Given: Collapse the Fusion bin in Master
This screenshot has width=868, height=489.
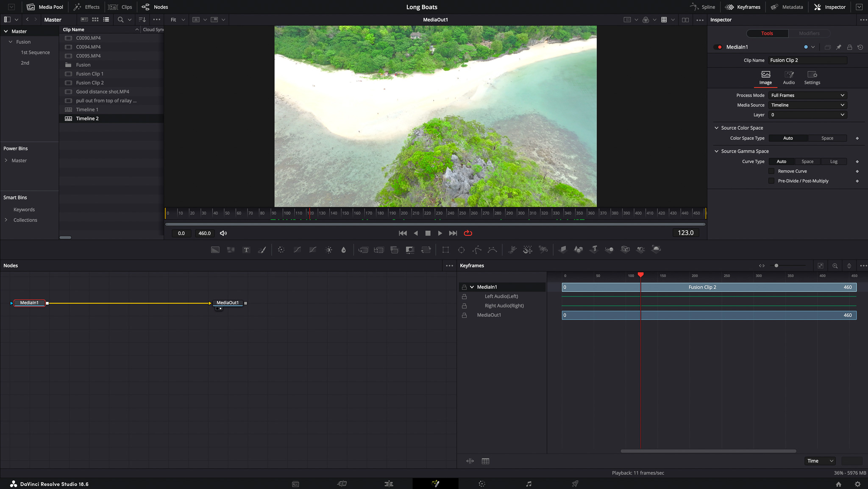Looking at the screenshot, I should pyautogui.click(x=11, y=42).
